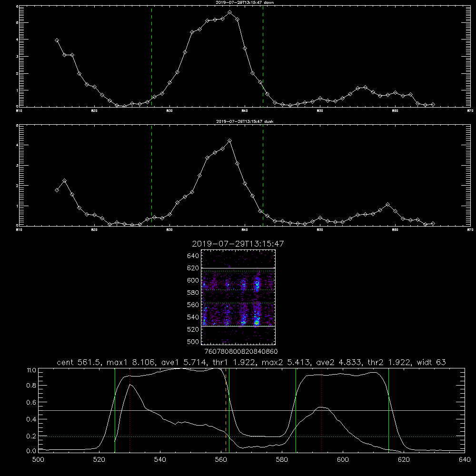Click the "500" label on bottom plot x-axis
Image resolution: width=476 pixels, height=476 pixels.
(38, 460)
